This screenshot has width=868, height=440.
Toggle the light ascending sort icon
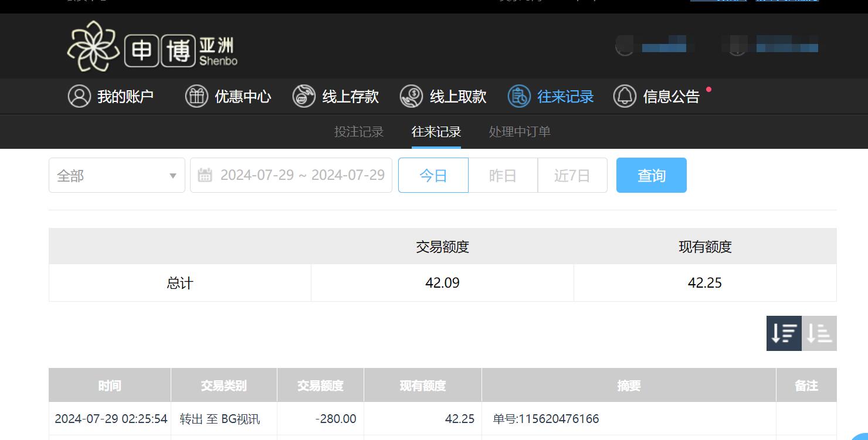[x=819, y=333]
